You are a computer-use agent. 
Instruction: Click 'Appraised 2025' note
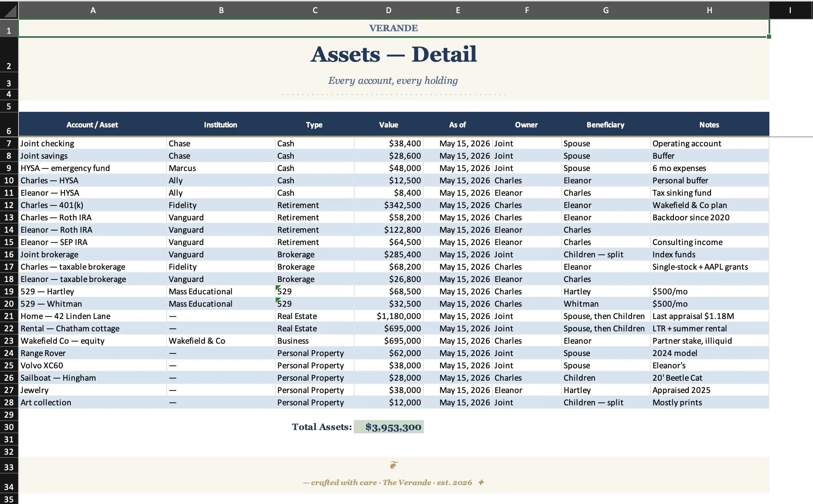710,390
